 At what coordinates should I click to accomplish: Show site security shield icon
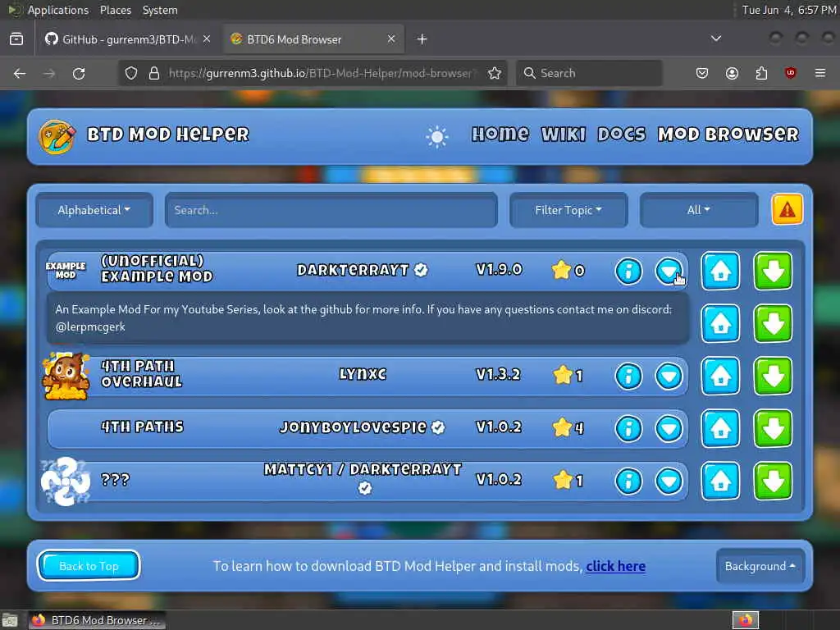[x=131, y=73]
